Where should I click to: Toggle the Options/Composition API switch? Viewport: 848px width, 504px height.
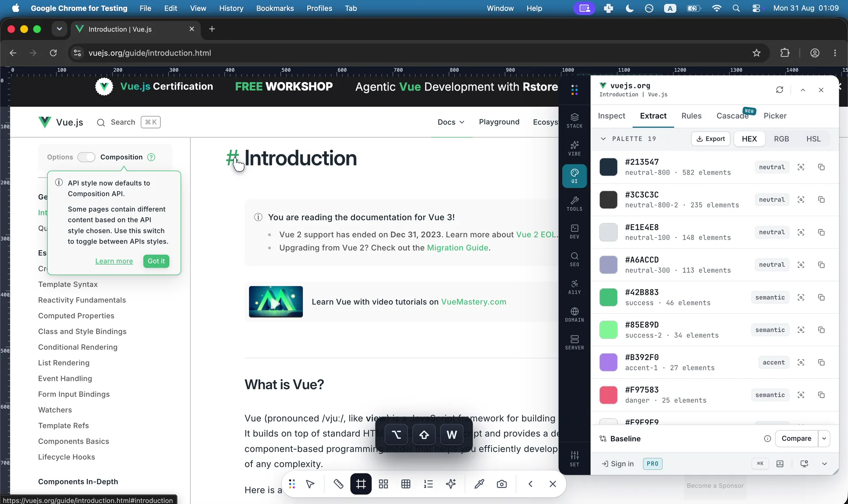(86, 157)
